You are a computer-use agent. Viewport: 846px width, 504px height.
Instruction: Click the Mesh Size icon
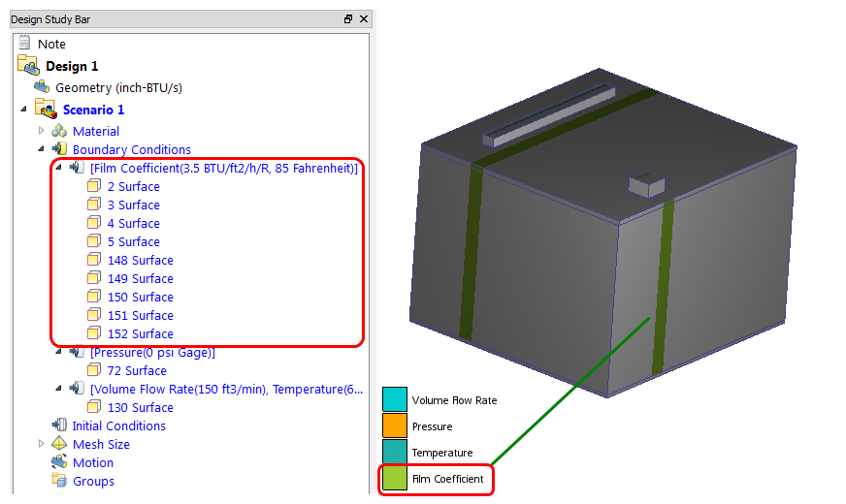pyautogui.click(x=59, y=444)
